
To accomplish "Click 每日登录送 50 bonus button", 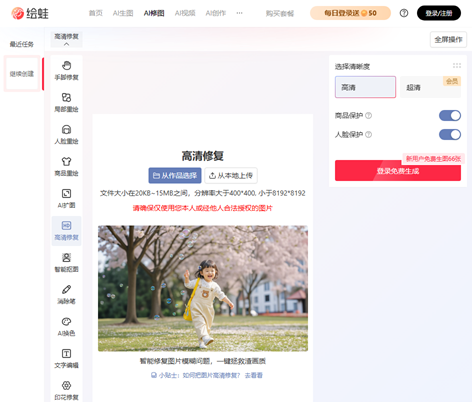I will click(350, 13).
